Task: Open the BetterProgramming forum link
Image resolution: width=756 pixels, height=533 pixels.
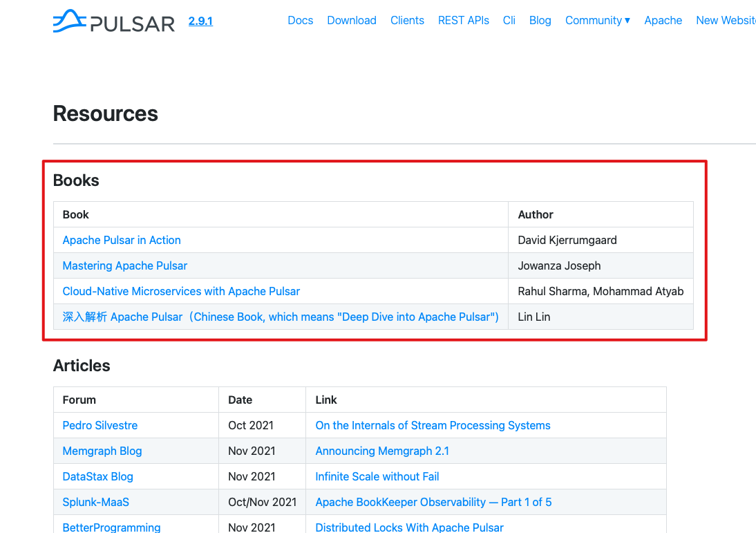Action: (x=111, y=527)
